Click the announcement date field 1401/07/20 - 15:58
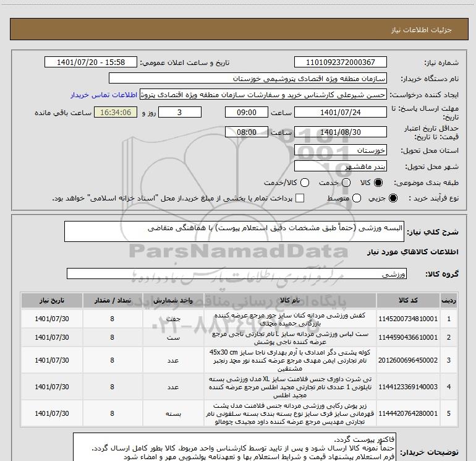Screen dimensions: 476x461 91,62
